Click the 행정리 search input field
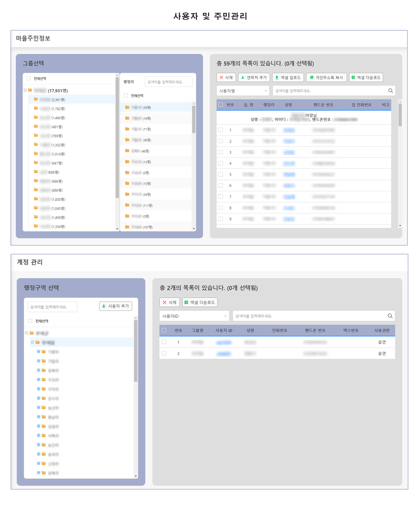This screenshot has height=508, width=420. (168, 82)
